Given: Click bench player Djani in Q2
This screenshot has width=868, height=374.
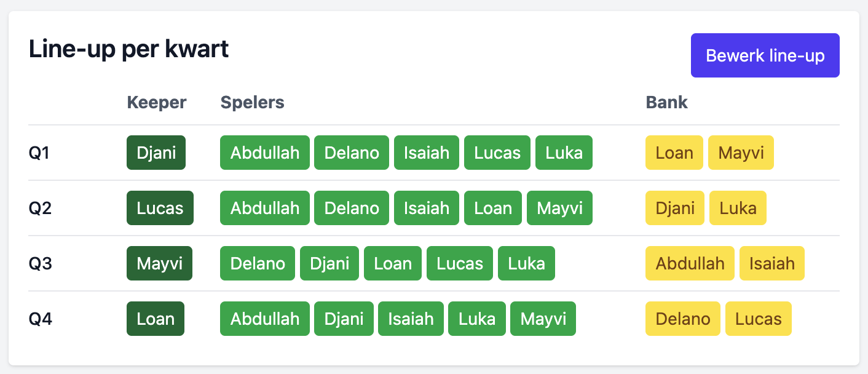Looking at the screenshot, I should pos(674,208).
